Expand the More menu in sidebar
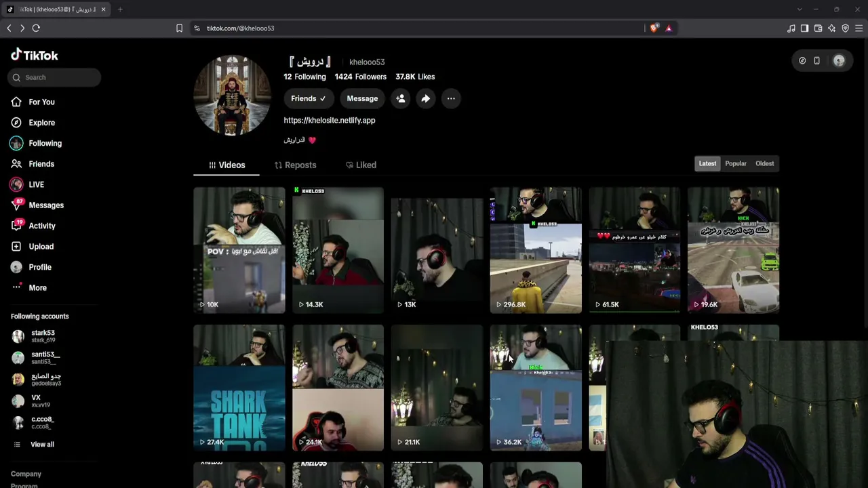868x488 pixels. 37,288
